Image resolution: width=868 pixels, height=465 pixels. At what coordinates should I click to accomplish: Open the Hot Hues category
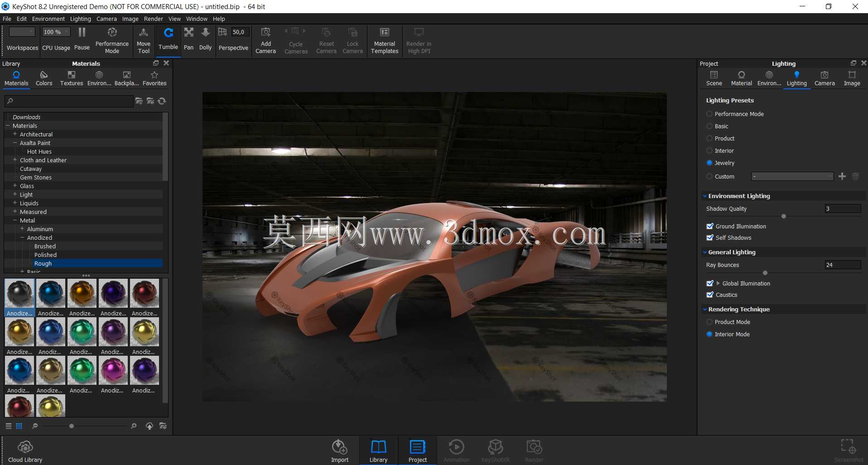coord(39,152)
